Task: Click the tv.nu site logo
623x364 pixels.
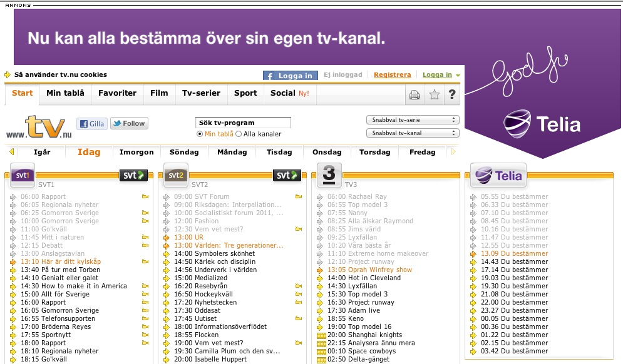Action: point(39,127)
